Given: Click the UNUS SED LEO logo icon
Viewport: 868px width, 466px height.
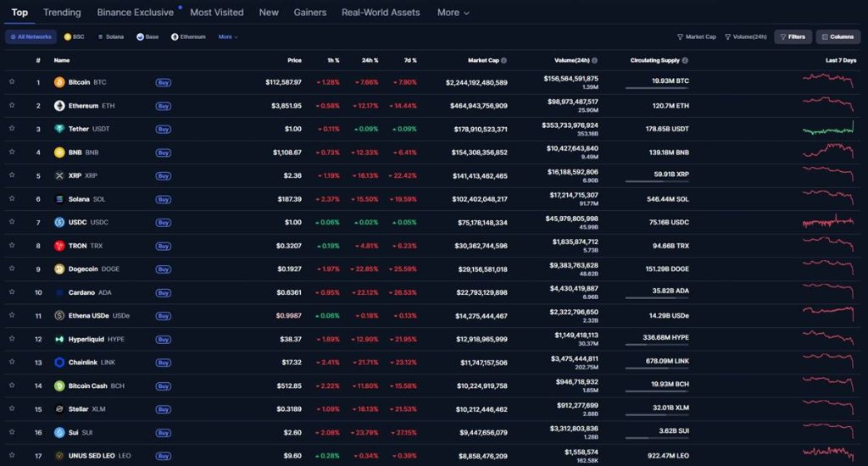Looking at the screenshot, I should coord(59,456).
